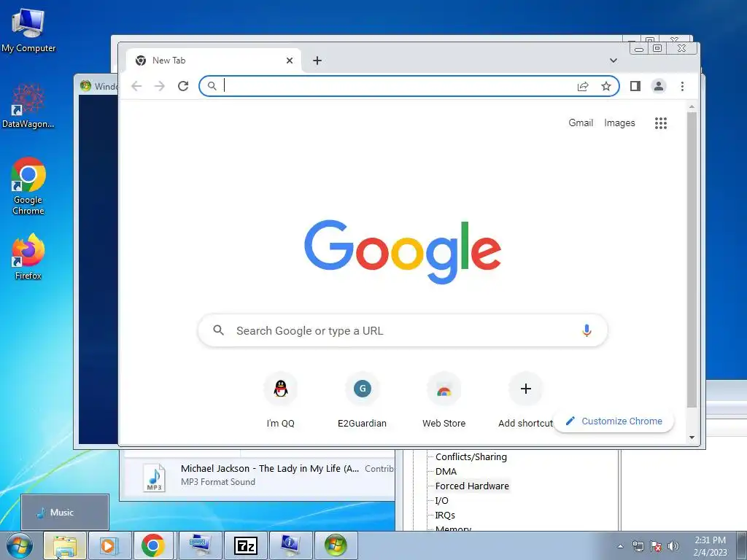Open the Web Store shortcut
Viewport: 747px width, 560px height.
(x=444, y=400)
